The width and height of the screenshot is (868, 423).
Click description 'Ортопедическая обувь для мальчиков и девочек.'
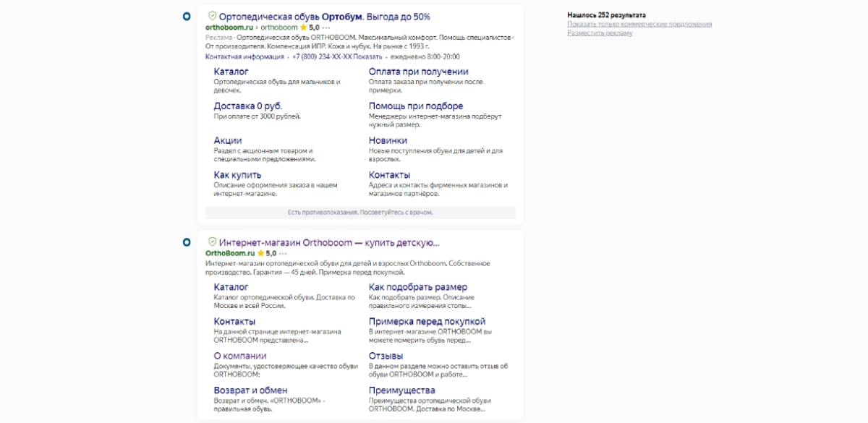click(277, 86)
